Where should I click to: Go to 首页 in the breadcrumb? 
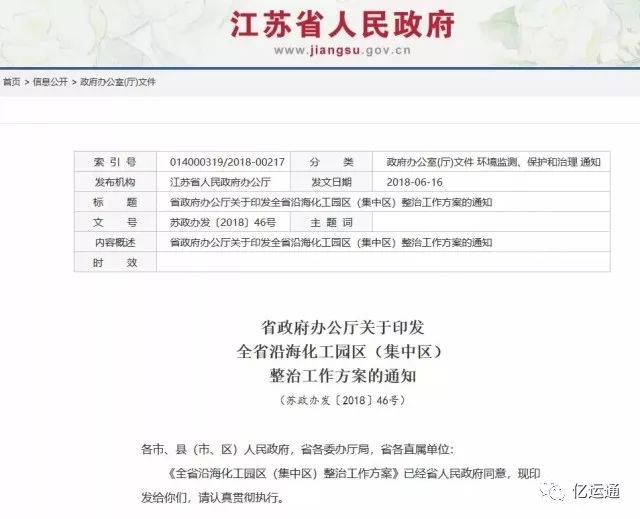coord(12,81)
